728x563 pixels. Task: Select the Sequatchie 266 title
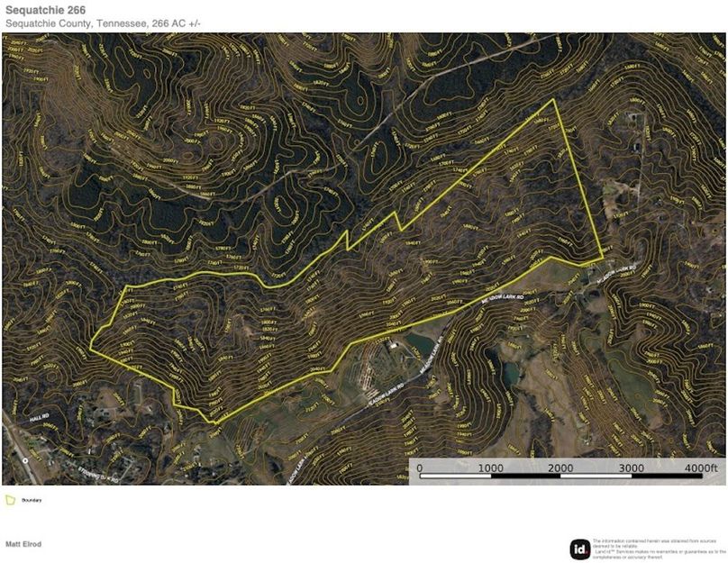pos(44,10)
